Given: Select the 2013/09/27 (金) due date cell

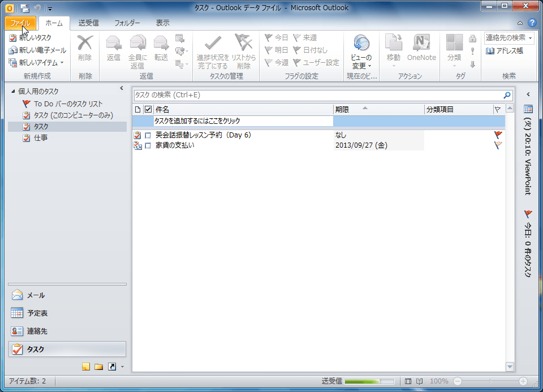Looking at the screenshot, I should (x=379, y=145).
